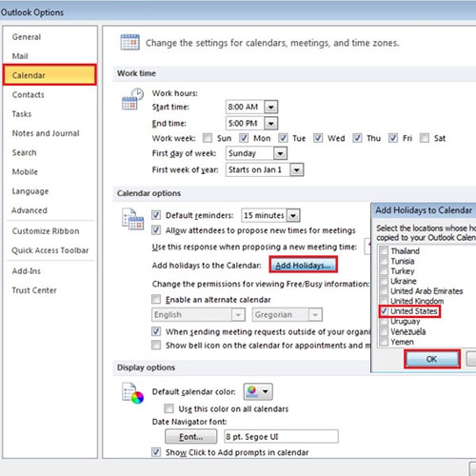476x476 pixels.
Task: Enable Use this color on all calendars
Action: pos(169,408)
